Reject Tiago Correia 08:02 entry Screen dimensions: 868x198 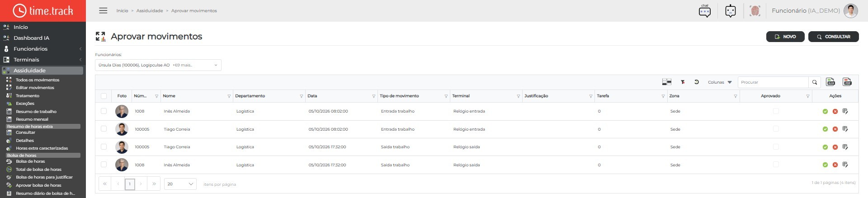(835, 129)
